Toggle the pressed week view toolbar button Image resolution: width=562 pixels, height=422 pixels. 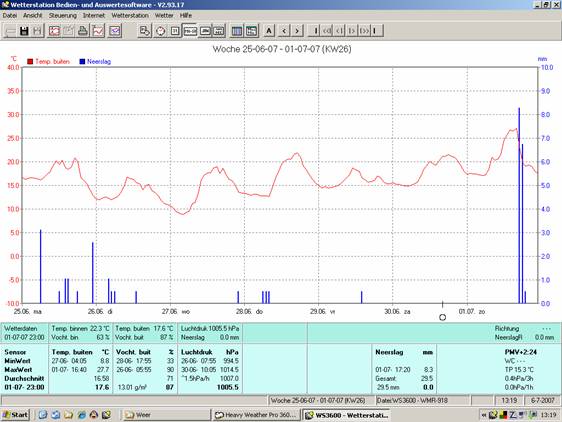pos(190,31)
